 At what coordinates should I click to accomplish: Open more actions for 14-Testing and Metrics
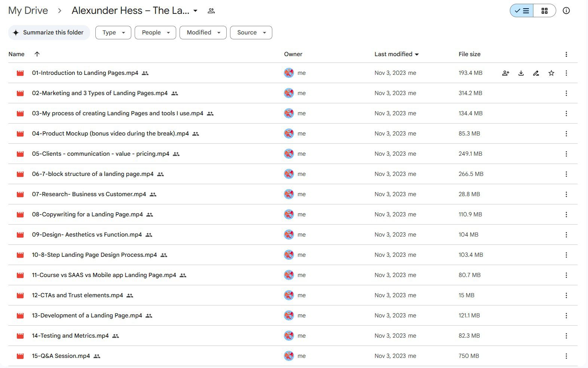[566, 336]
